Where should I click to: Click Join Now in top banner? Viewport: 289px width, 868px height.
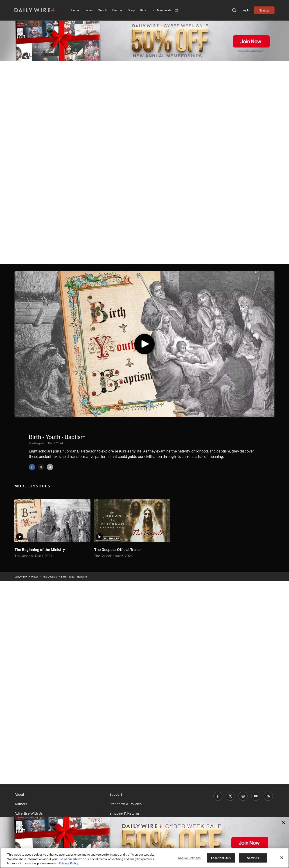point(251,41)
